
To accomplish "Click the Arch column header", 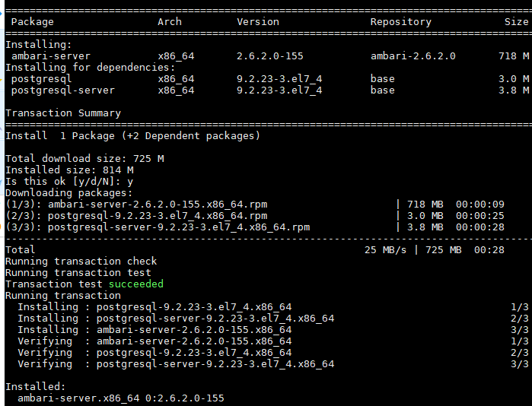I will pos(170,22).
